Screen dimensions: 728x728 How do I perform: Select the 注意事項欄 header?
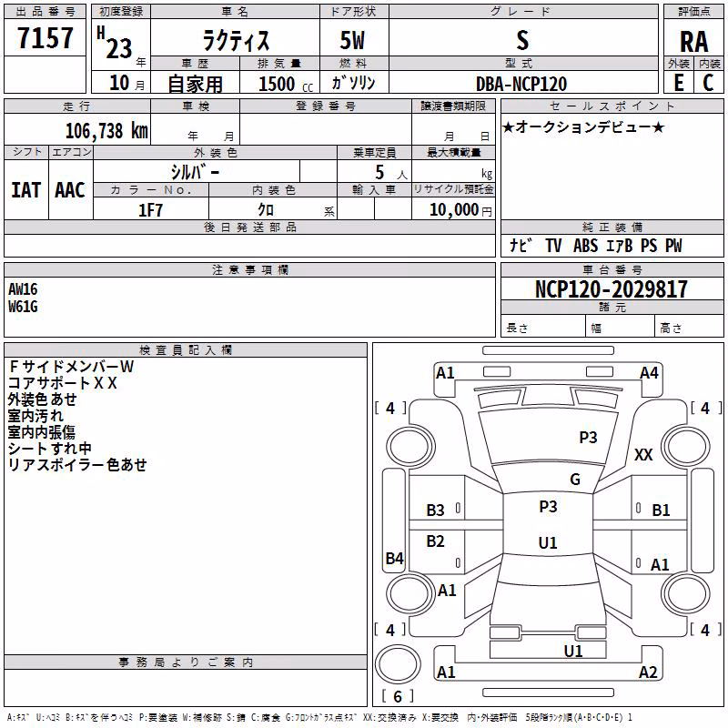click(250, 269)
